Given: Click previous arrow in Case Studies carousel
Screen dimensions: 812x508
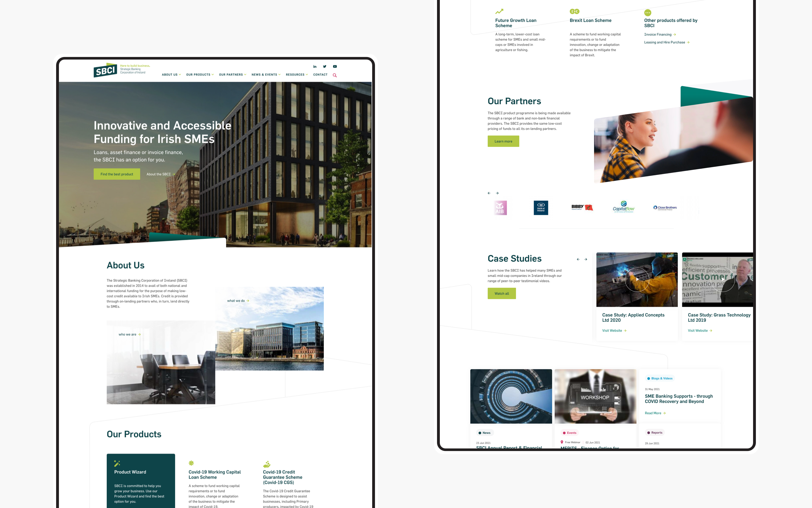Looking at the screenshot, I should [x=578, y=259].
